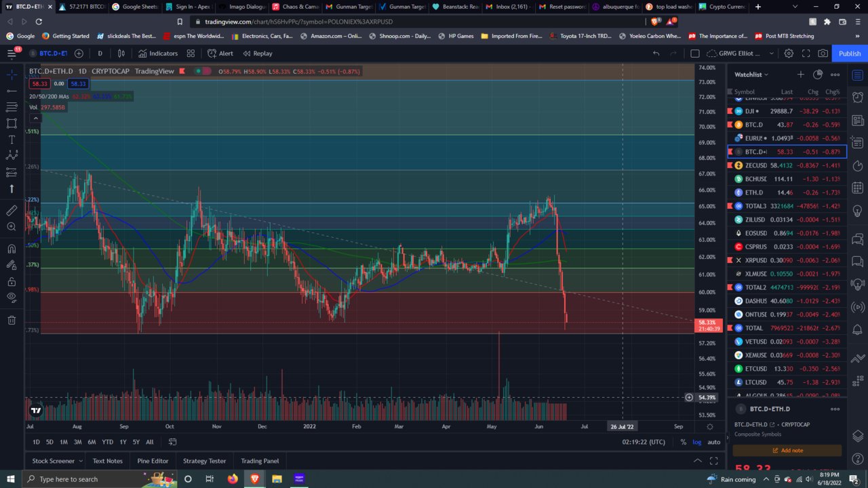The image size is (868, 488).
Task: Set chart range to 1Y
Action: point(123,442)
